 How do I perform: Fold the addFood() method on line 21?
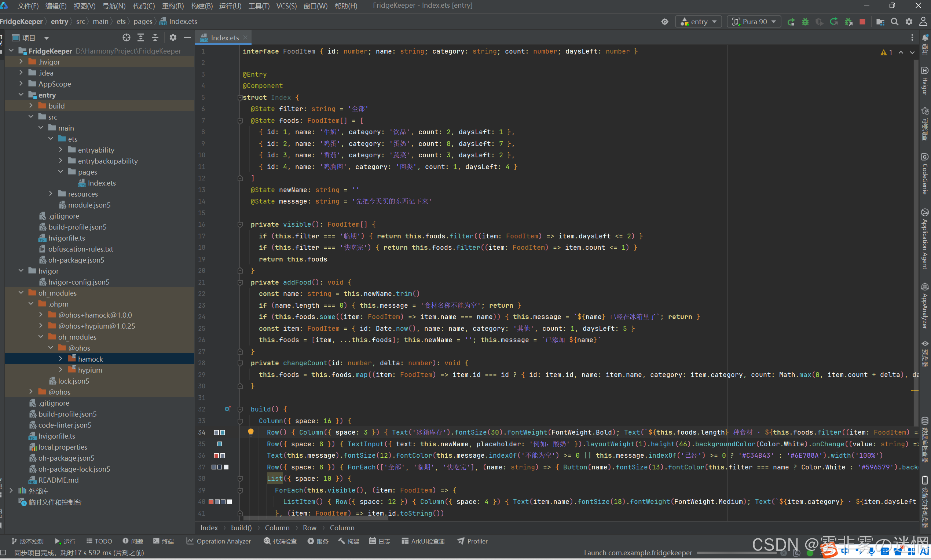click(240, 282)
